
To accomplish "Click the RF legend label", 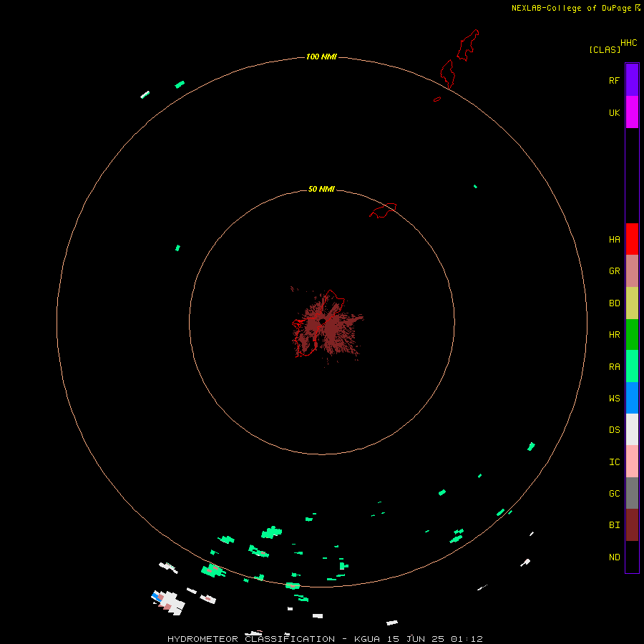I will pos(614,80).
